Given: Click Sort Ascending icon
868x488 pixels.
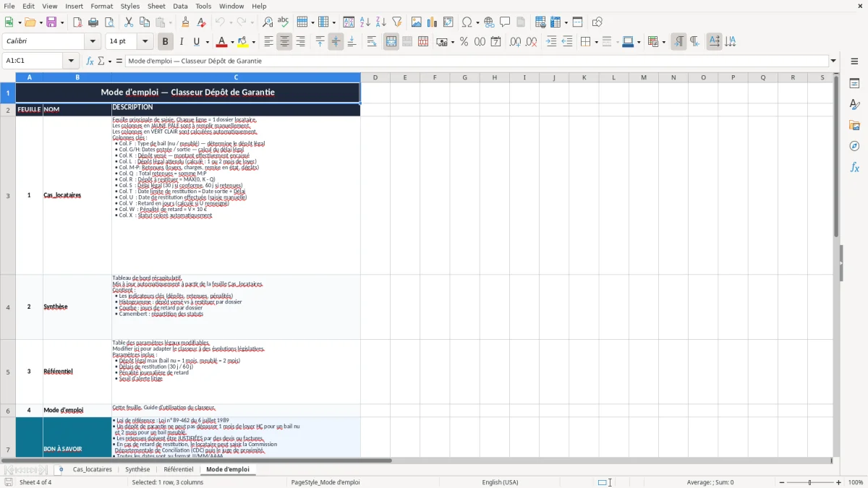Looking at the screenshot, I should click(365, 22).
